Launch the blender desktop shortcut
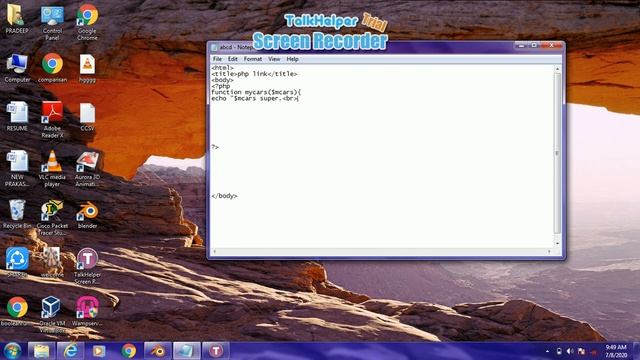This screenshot has width=640, height=360. [87, 214]
